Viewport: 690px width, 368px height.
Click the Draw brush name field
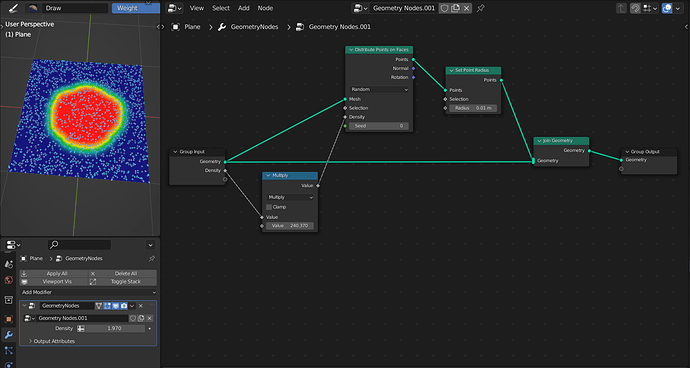coord(75,8)
